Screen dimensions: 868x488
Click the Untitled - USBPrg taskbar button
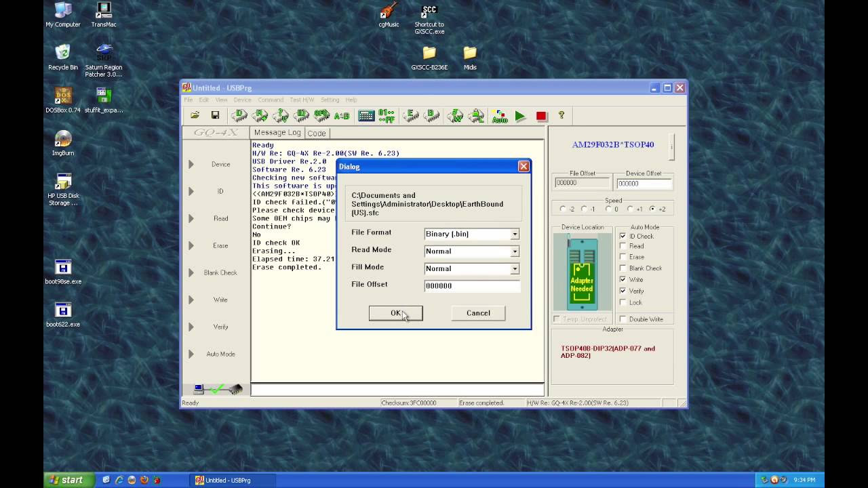pyautogui.click(x=233, y=480)
